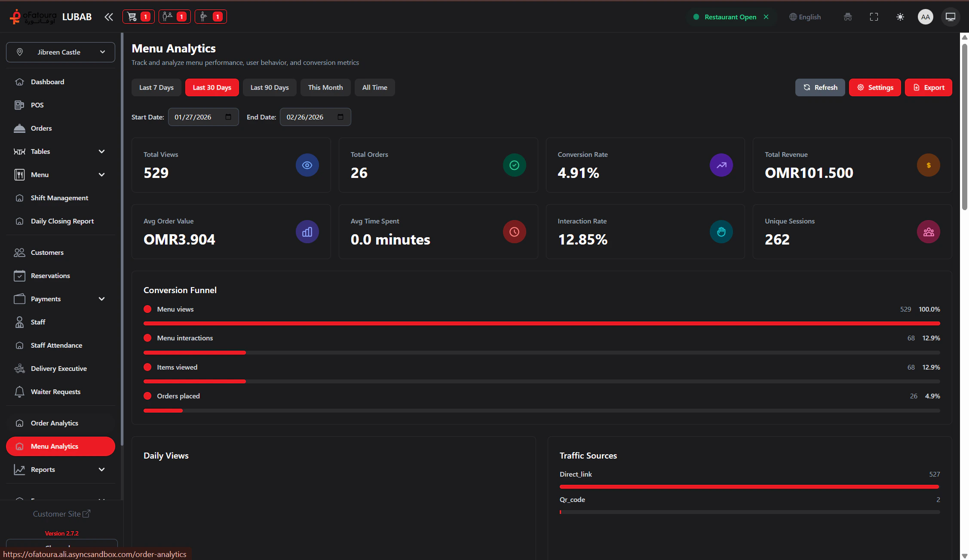Select the POS item in the sidebar

[37, 105]
